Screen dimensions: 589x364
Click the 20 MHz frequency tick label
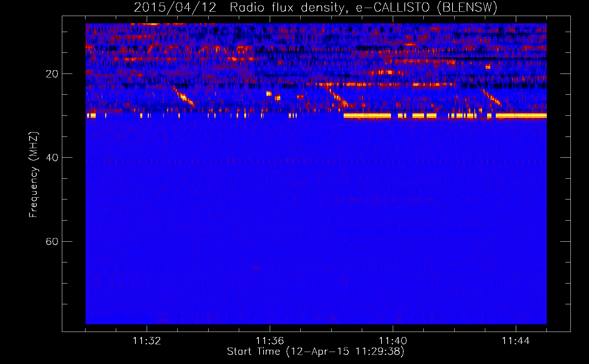[x=52, y=74]
